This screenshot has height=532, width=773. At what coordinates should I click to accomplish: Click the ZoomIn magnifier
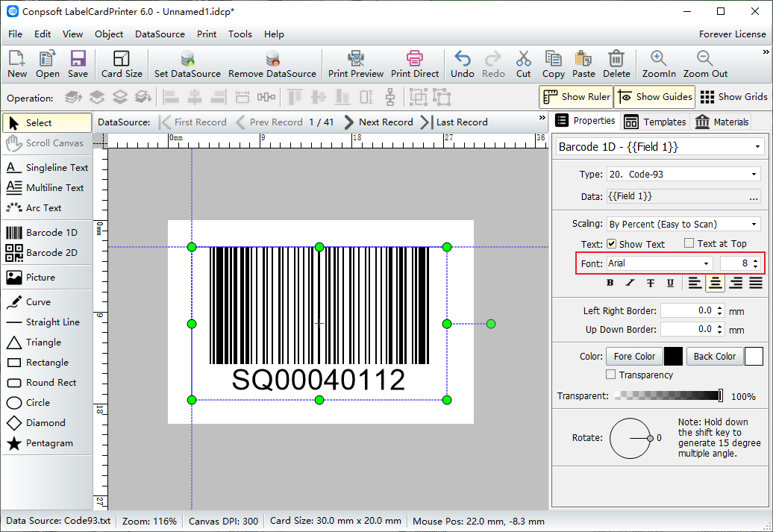(x=659, y=64)
